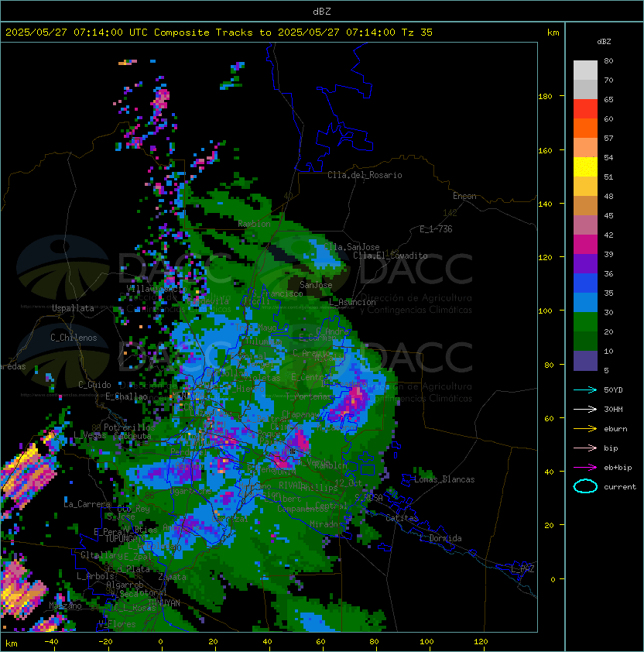This screenshot has height=652, width=644.
Task: Click the TUNUYAN place label
Action: 164,603
